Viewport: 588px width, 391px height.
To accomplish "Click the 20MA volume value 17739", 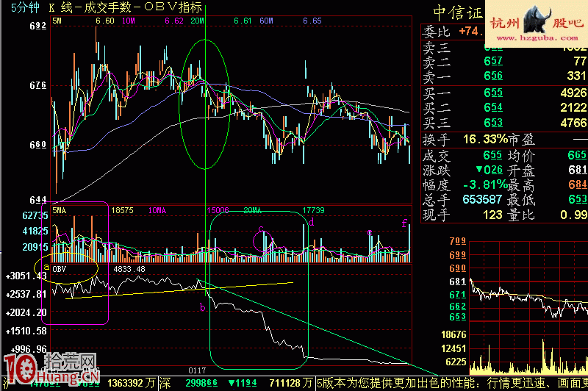I will click(x=314, y=210).
